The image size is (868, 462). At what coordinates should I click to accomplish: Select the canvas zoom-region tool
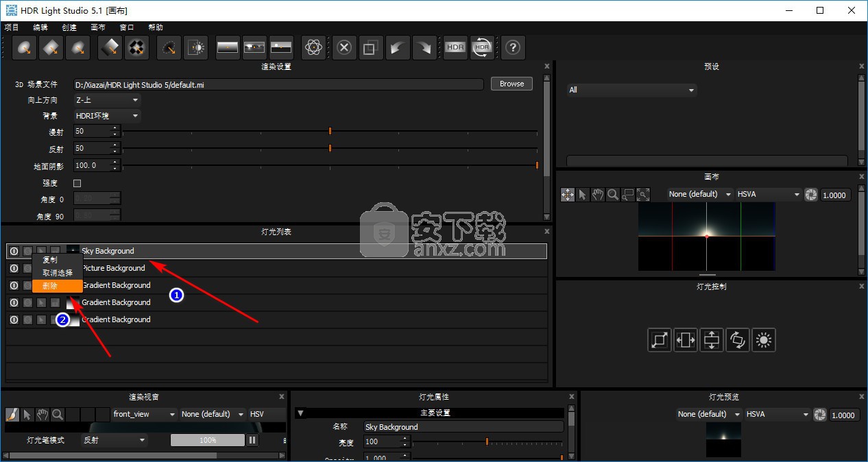click(x=628, y=195)
